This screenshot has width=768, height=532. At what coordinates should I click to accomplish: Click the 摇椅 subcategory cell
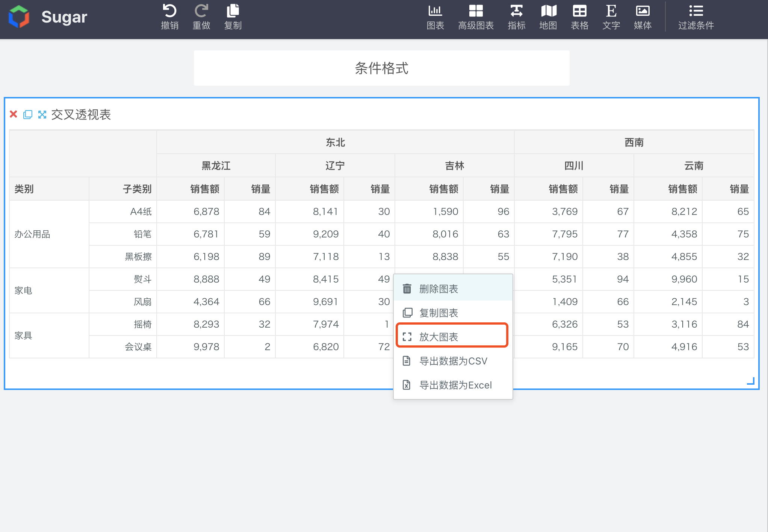[x=123, y=324]
